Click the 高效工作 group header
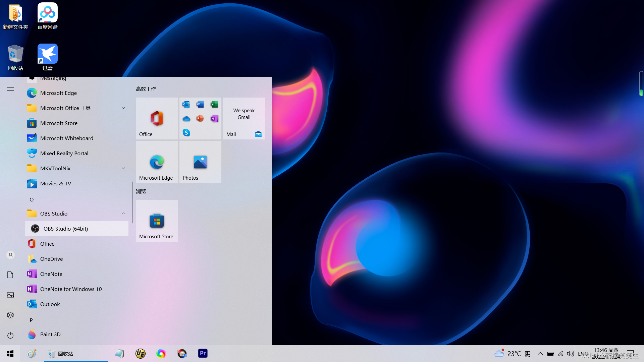The height and width of the screenshot is (362, 644). click(146, 89)
